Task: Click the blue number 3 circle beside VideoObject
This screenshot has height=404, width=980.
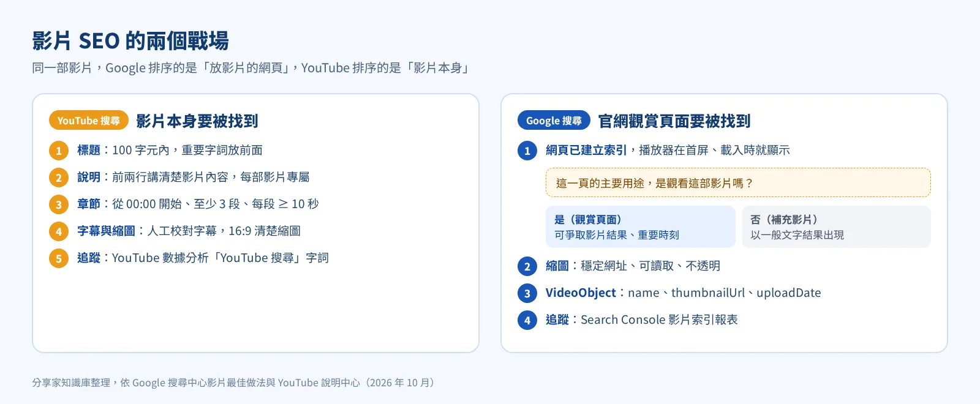Action: tap(527, 293)
